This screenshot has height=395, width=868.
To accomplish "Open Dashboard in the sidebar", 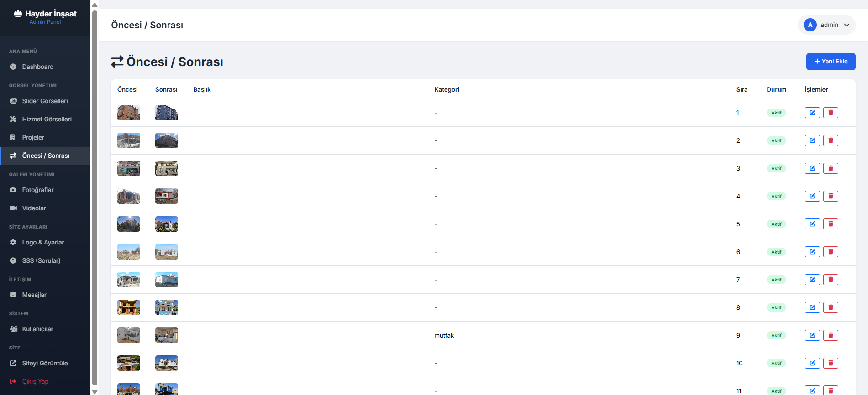I will point(45,67).
